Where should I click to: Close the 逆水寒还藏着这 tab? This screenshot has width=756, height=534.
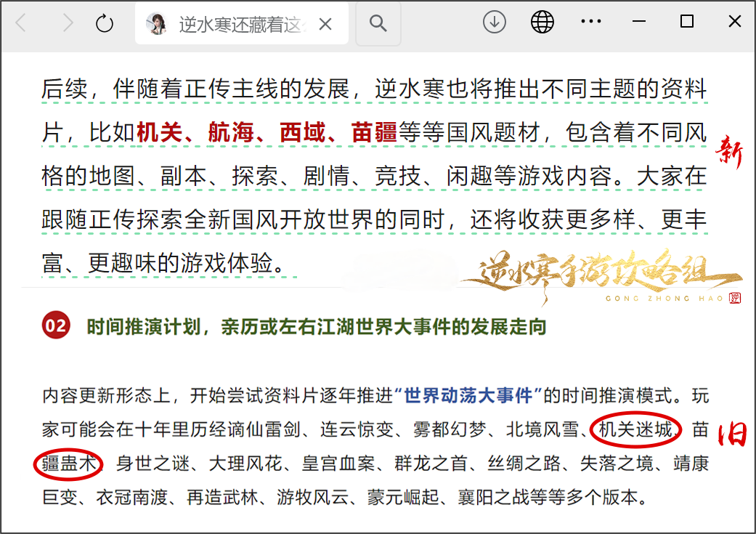tap(325, 24)
